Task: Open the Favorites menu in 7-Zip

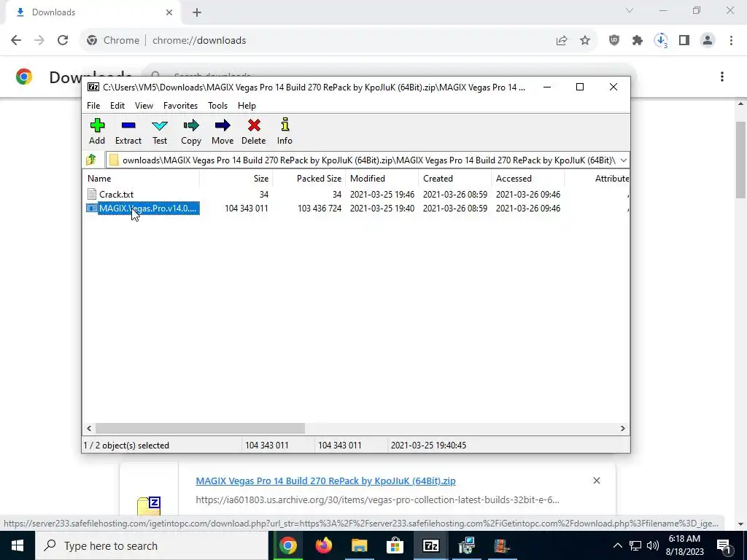Action: [180, 106]
